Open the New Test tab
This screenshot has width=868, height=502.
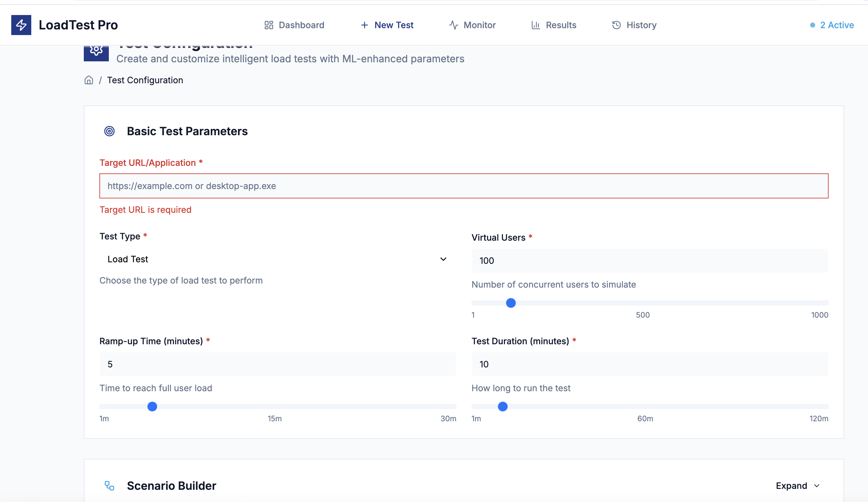tap(387, 25)
